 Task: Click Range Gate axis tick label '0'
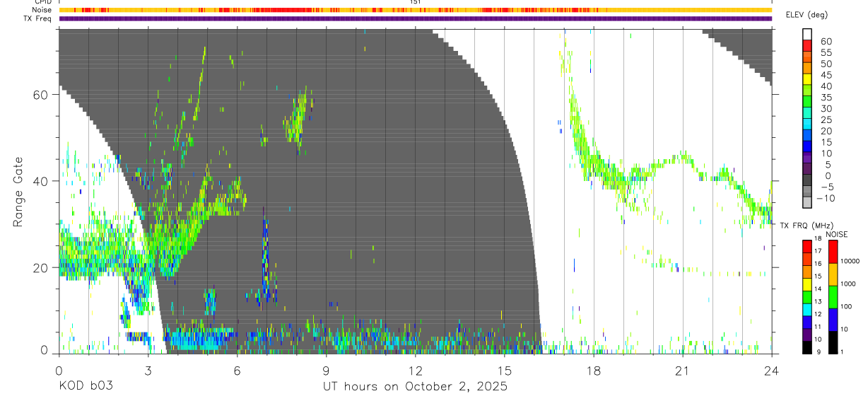[x=44, y=350]
